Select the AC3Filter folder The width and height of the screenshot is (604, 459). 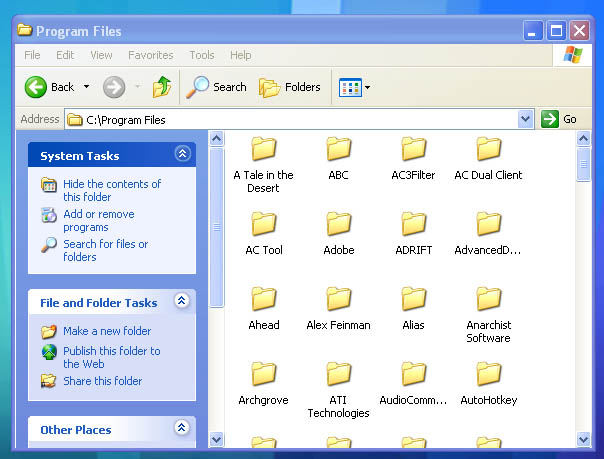(x=413, y=158)
